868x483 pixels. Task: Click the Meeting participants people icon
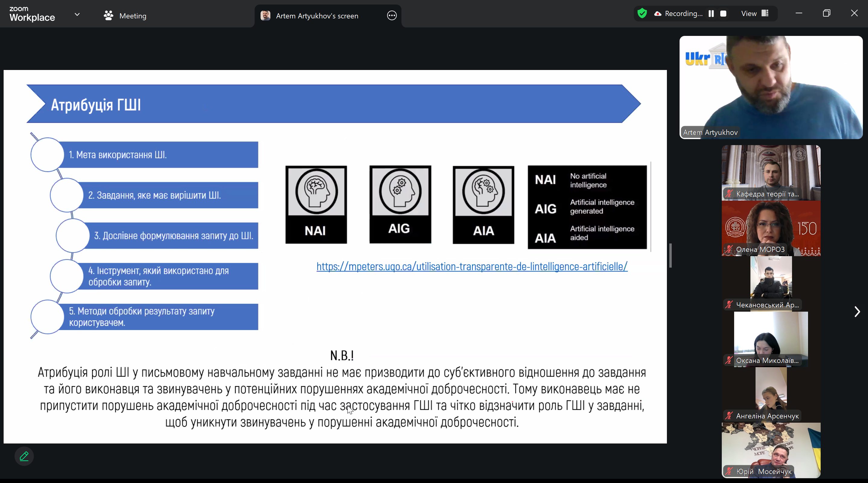pos(108,15)
